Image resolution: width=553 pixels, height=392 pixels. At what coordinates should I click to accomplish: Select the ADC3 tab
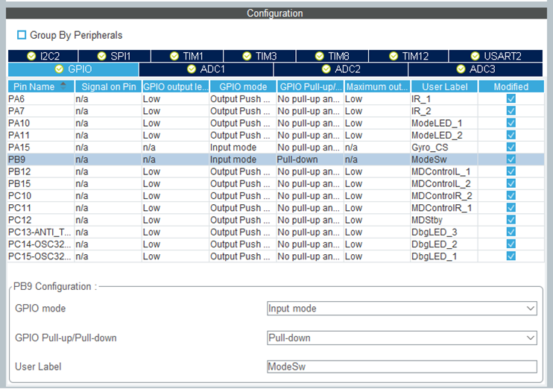pos(475,69)
